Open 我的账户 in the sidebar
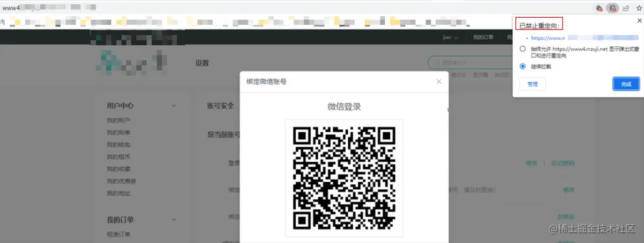This screenshot has height=243, width=644. (119, 120)
